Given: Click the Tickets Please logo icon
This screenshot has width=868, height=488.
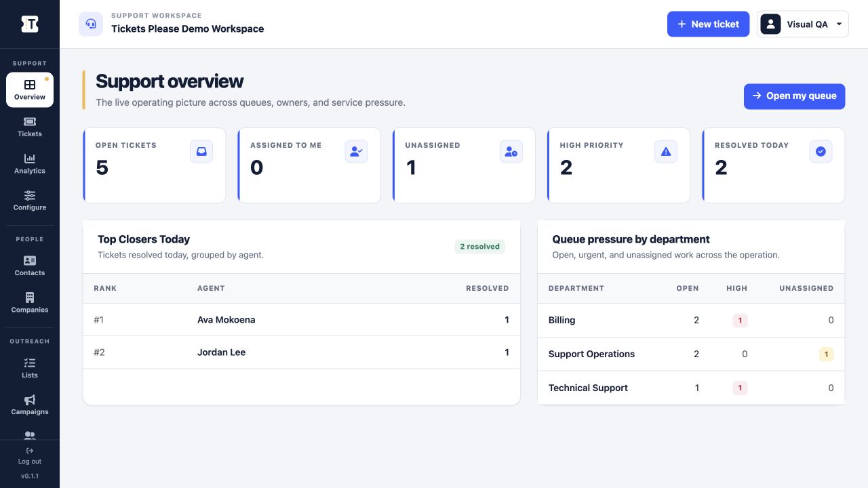Looking at the screenshot, I should (30, 24).
